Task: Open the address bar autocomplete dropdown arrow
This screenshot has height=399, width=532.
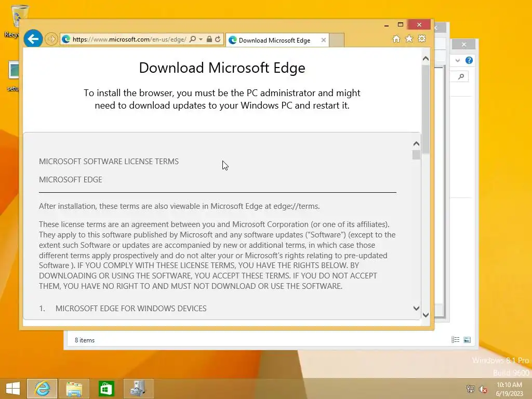Action: 201,39
